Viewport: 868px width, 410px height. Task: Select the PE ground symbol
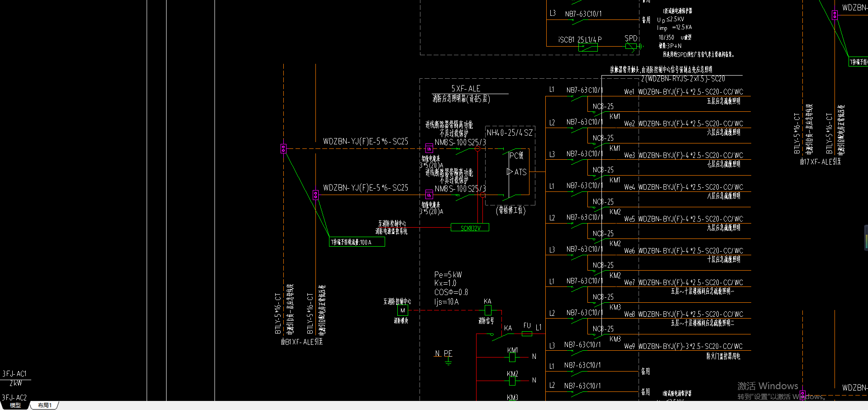click(x=448, y=361)
